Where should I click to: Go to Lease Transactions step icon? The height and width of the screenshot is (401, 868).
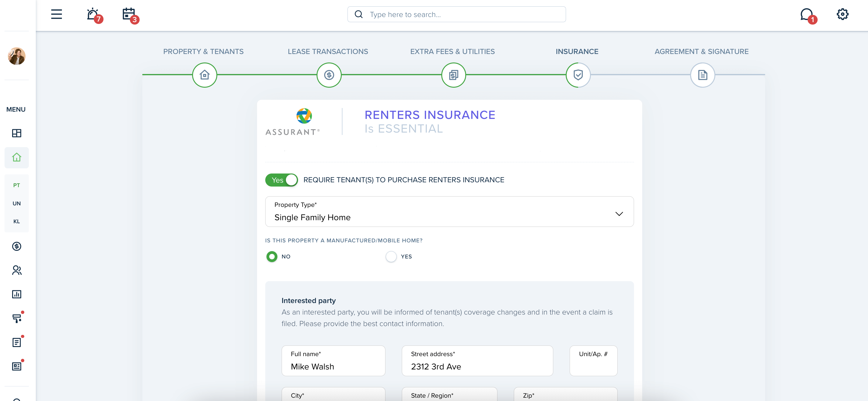tap(329, 75)
